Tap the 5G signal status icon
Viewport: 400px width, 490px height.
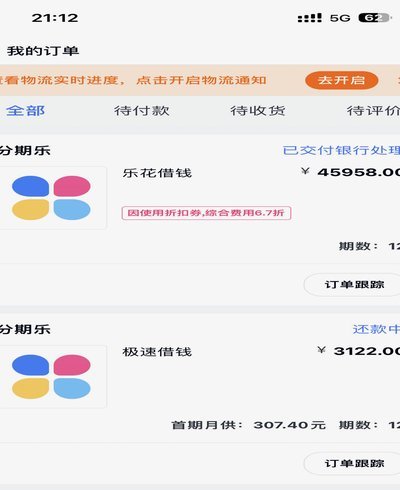coord(340,18)
